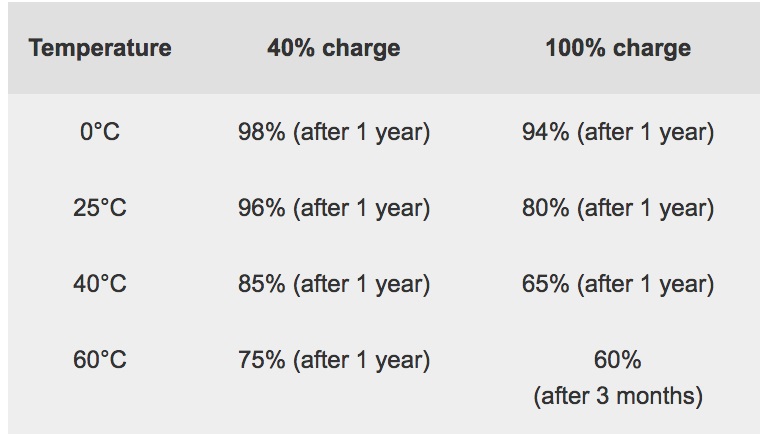
Task: Click the 94% figure in the table
Action: 545,132
